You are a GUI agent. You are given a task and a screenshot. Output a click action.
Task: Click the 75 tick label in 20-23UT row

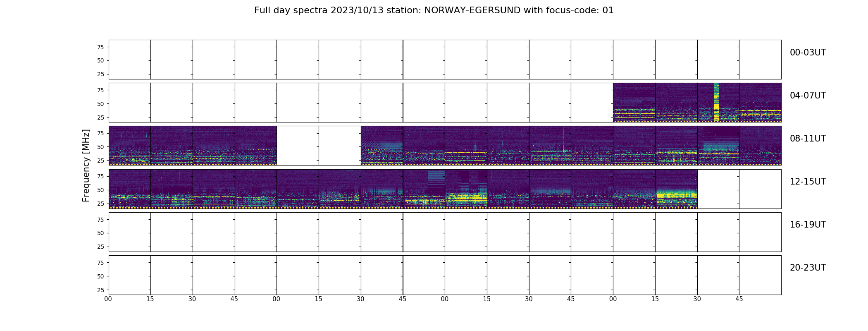pyautogui.click(x=100, y=263)
